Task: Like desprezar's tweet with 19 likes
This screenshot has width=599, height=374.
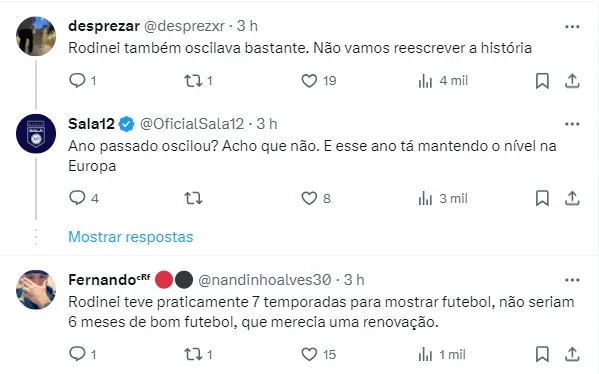Action: coord(309,81)
